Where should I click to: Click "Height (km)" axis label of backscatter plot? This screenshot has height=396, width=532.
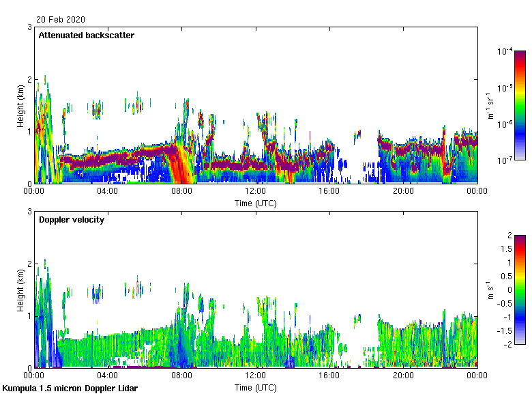[x=20, y=105]
